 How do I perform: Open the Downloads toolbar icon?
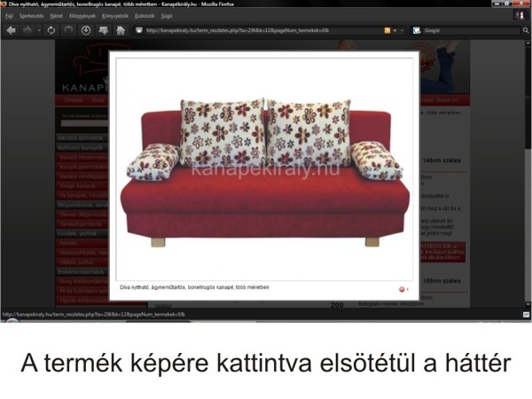(86, 30)
